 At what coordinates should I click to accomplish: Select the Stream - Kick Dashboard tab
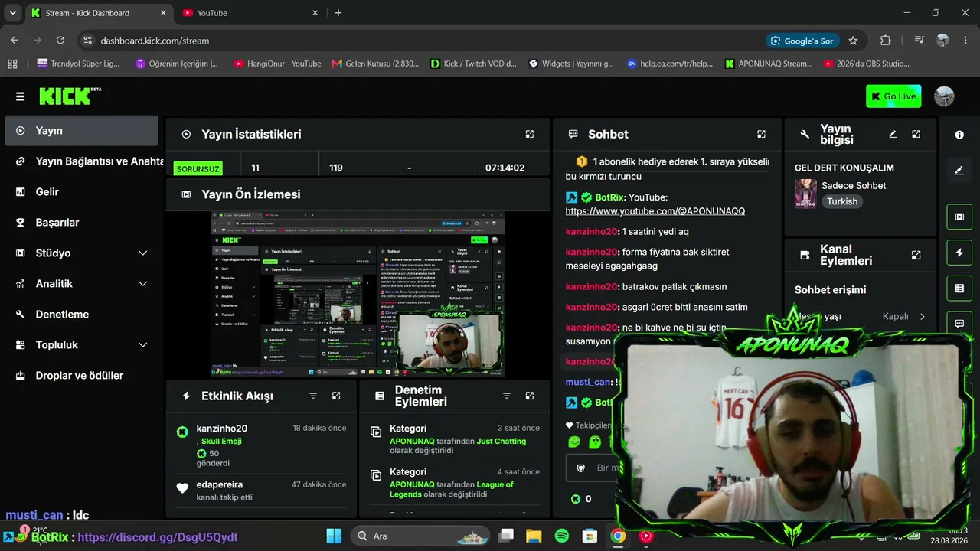(98, 13)
